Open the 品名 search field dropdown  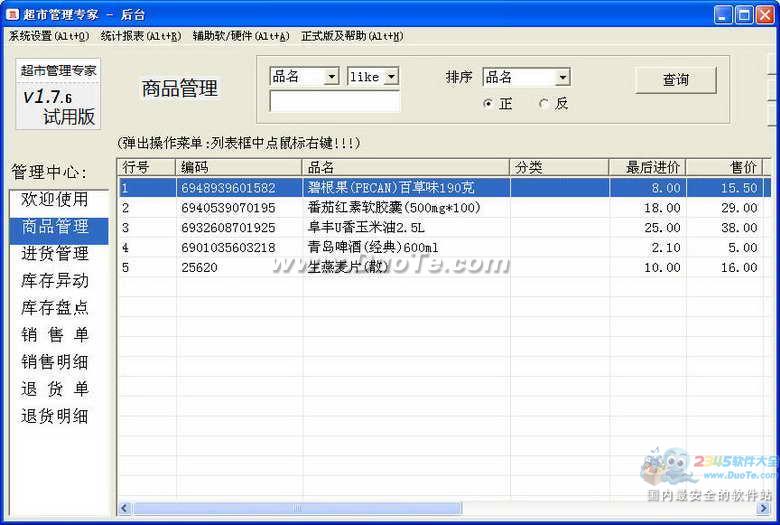coord(331,77)
